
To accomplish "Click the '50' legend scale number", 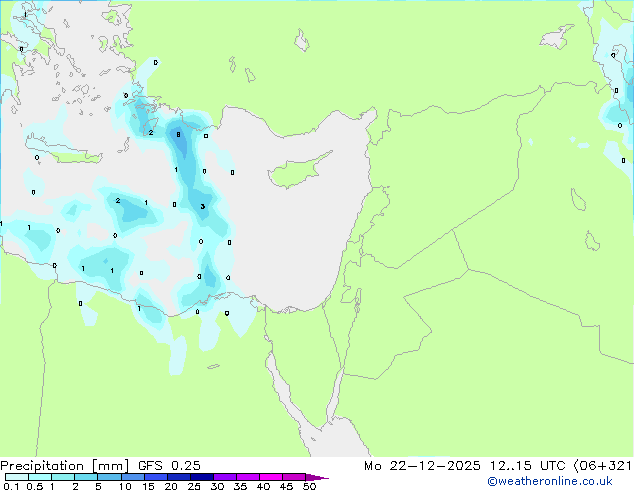I will pos(309,486).
